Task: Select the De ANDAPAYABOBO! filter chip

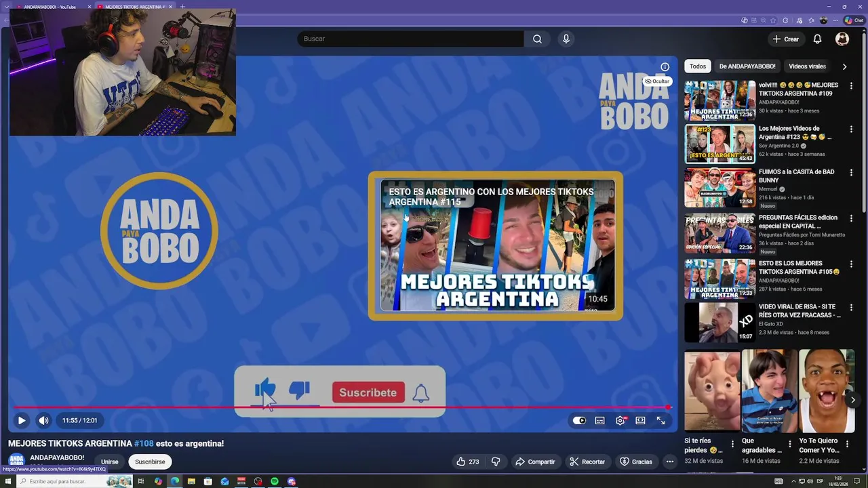Action: tap(747, 66)
